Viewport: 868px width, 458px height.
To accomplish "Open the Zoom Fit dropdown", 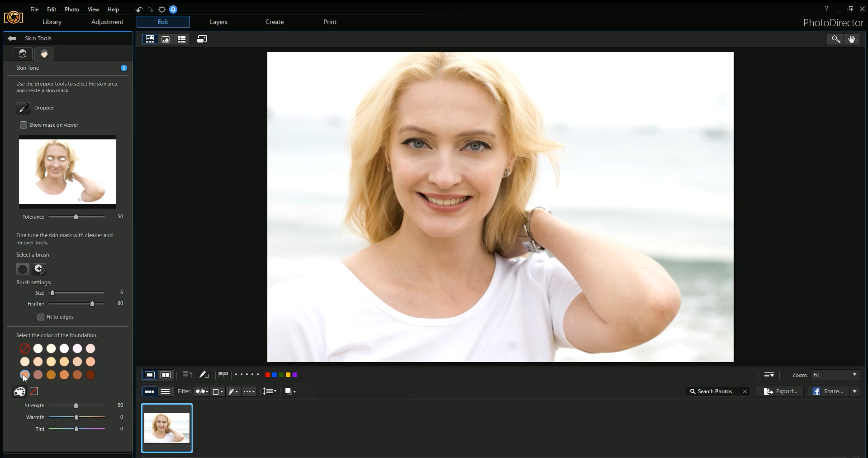I will pos(835,375).
